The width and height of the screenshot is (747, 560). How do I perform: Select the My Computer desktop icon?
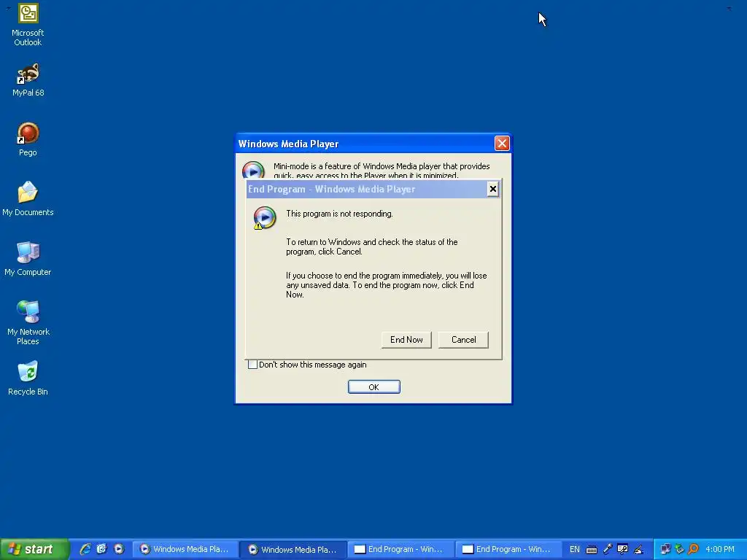coord(28,259)
